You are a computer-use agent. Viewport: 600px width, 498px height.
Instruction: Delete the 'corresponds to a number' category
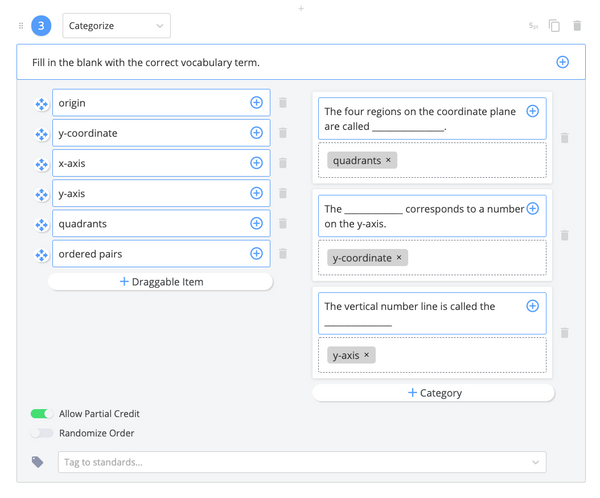coord(564,235)
